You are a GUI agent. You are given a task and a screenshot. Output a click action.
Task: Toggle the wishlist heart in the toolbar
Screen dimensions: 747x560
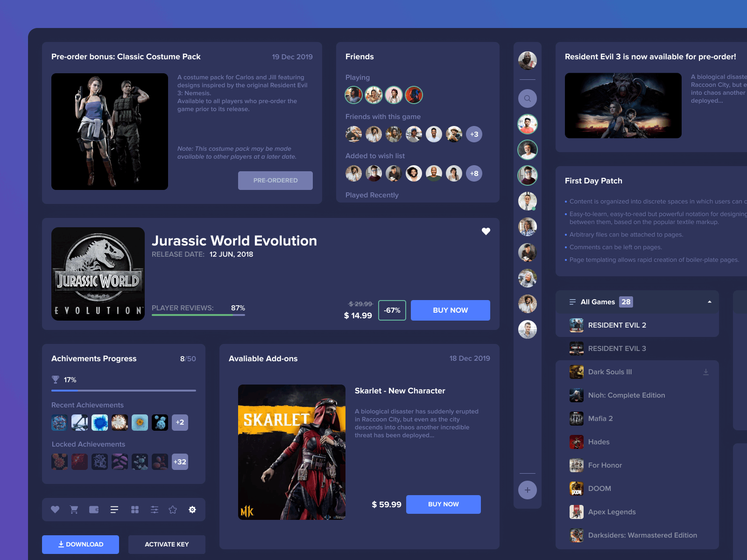coord(55,510)
